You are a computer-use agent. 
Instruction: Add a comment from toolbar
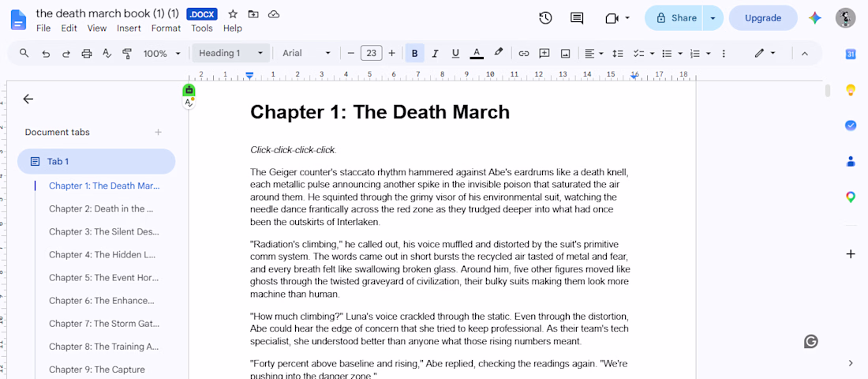[544, 54]
